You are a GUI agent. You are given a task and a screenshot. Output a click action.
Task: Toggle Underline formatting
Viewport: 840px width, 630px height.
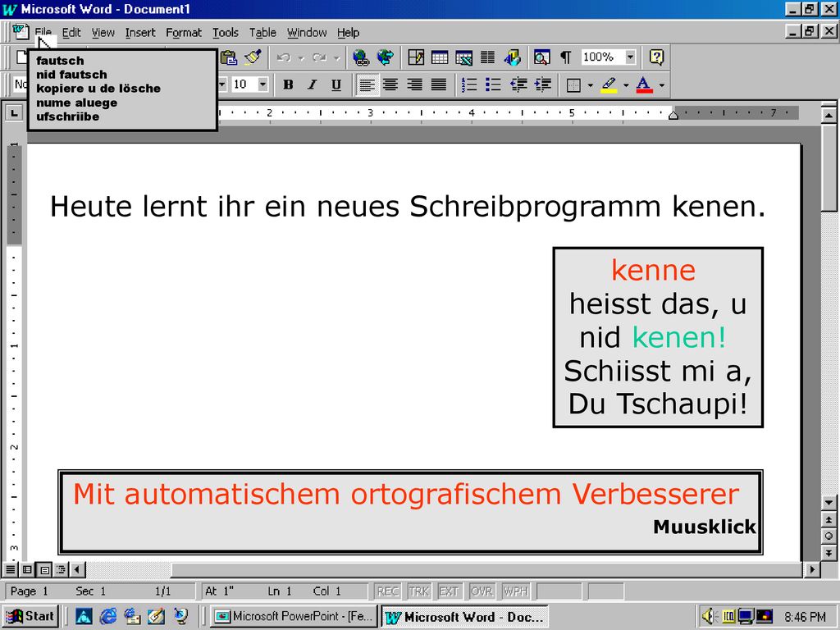click(x=336, y=84)
